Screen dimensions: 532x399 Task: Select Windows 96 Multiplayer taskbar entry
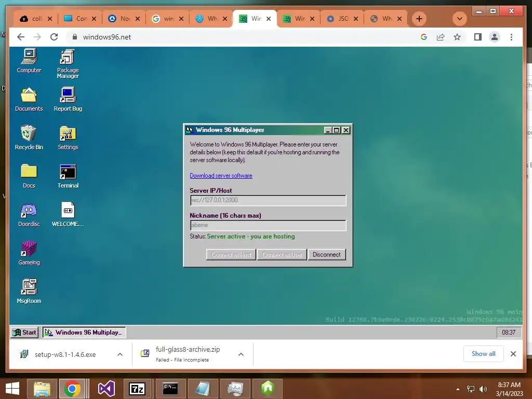coord(84,332)
